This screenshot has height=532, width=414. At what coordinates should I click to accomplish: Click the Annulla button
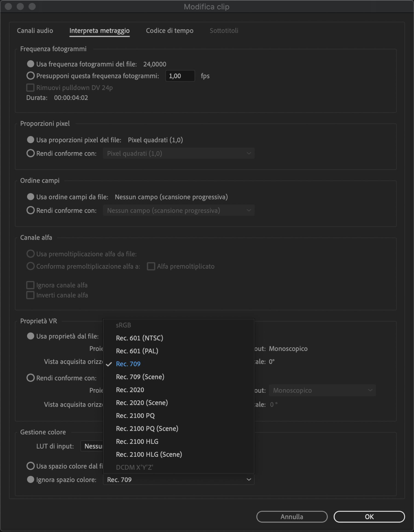pyautogui.click(x=292, y=517)
